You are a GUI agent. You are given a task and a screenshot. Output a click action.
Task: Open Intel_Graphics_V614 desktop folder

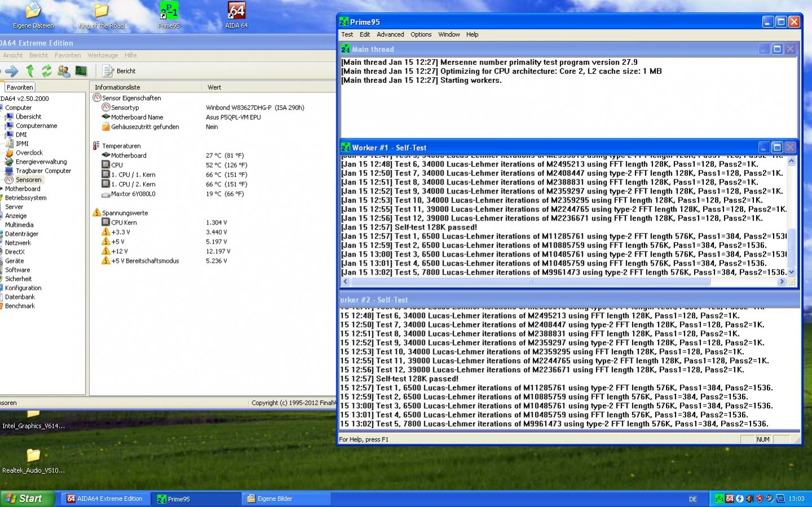coord(33,420)
